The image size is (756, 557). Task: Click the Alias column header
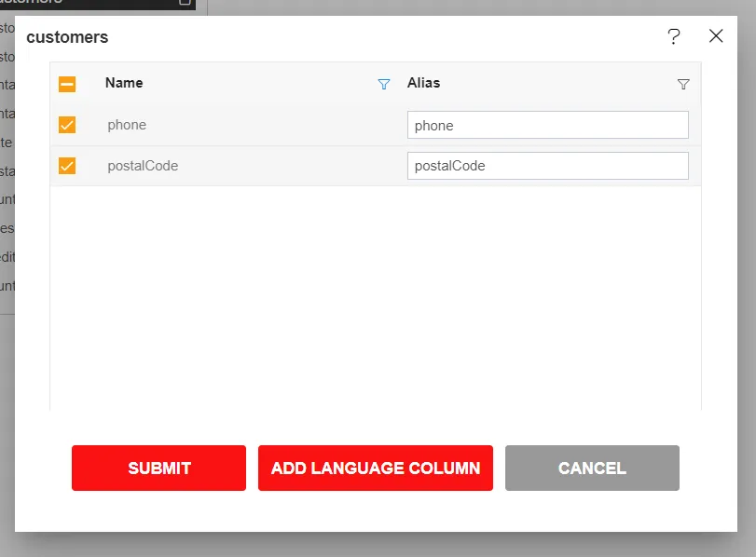pos(423,83)
